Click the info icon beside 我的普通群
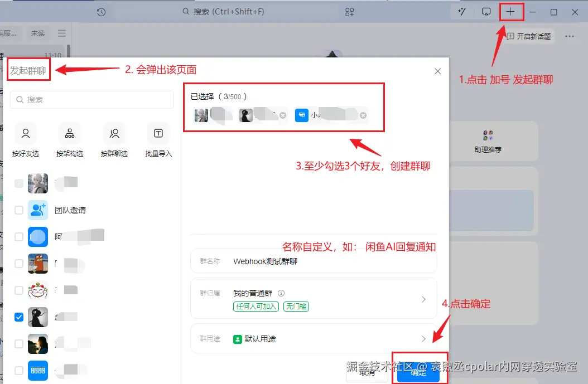588x384 pixels. (281, 293)
